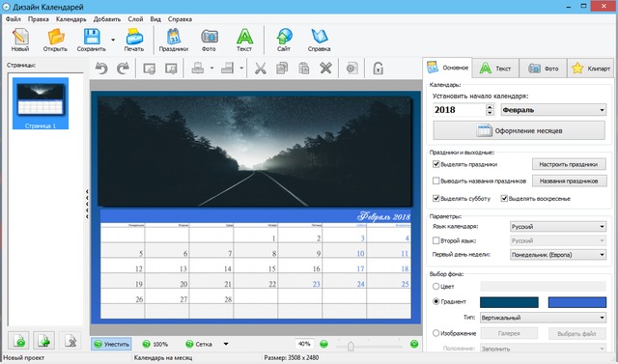Open the Календарь menu
618x364 pixels.
70,19
